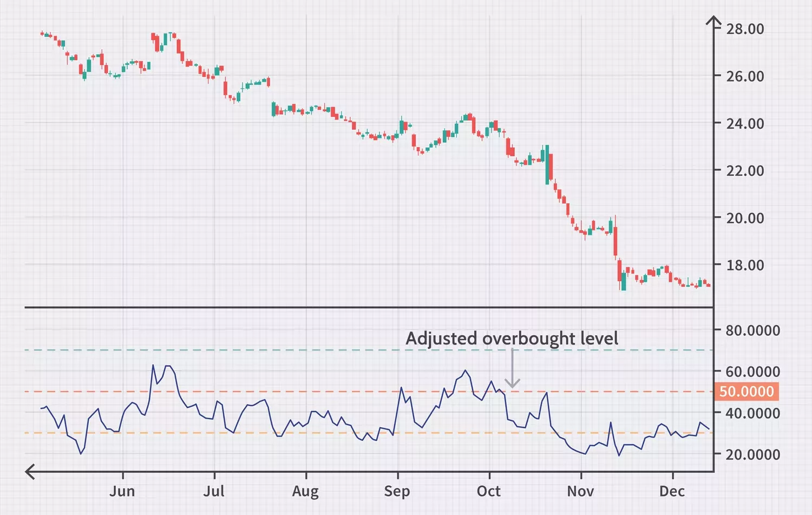This screenshot has height=515, width=812.
Task: Click the "Adjusted overbought level" annotation text
Action: [x=512, y=339]
